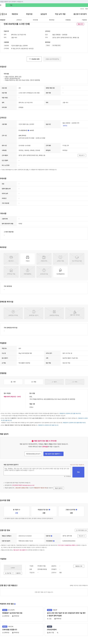Select the 면접 screening method icon
88x644 pixels.
pyautogui.click(x=34, y=382)
